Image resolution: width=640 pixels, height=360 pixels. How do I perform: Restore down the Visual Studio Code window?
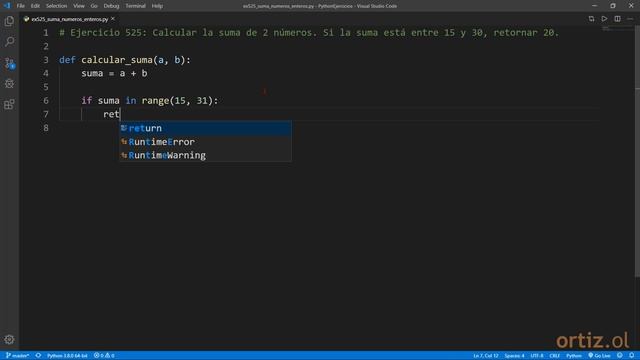click(613, 6)
